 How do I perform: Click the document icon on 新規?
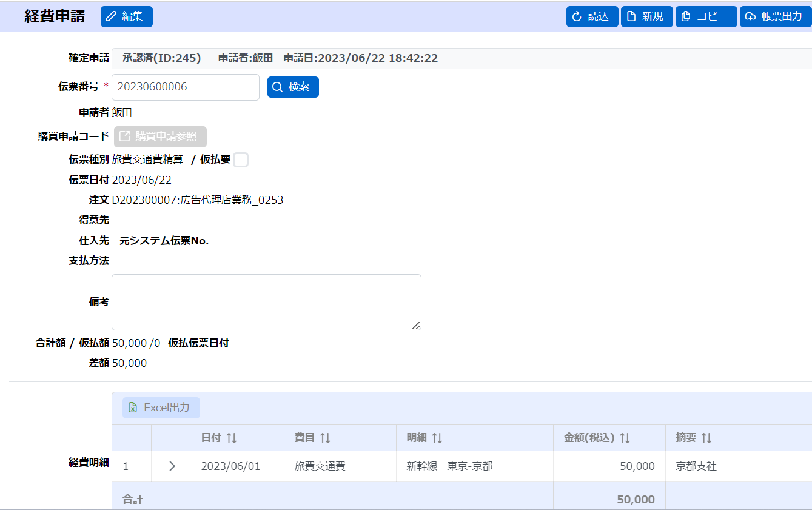631,16
